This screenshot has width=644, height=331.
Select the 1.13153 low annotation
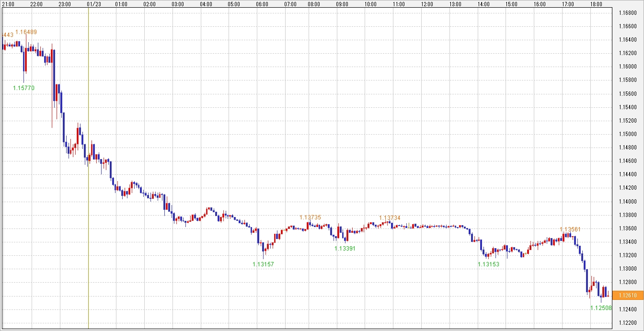pos(488,264)
